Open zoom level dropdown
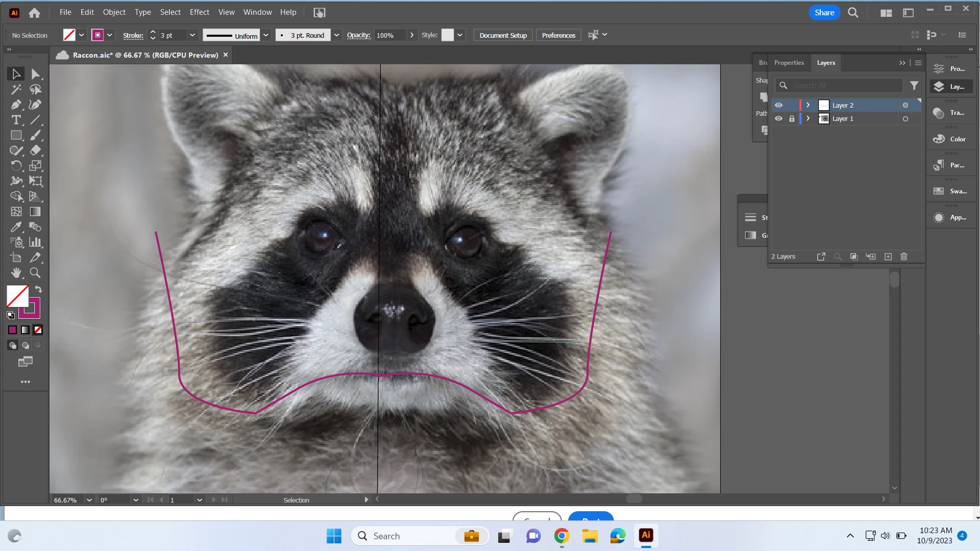This screenshot has height=551, width=980. tap(89, 500)
